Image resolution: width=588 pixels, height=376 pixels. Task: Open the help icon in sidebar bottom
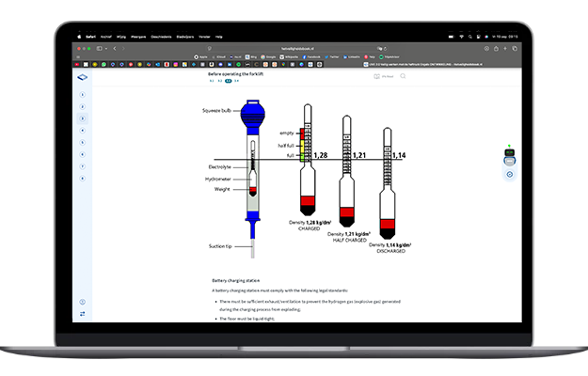(83, 302)
